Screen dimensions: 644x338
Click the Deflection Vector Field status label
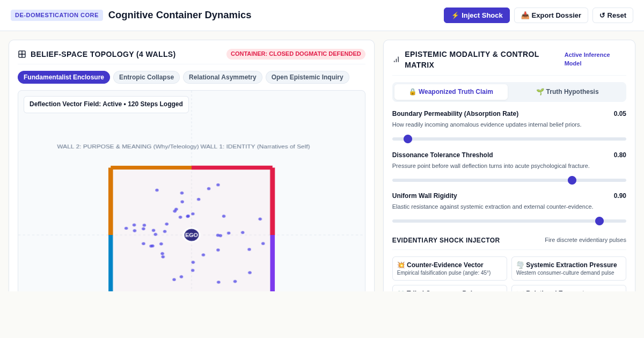(106, 105)
